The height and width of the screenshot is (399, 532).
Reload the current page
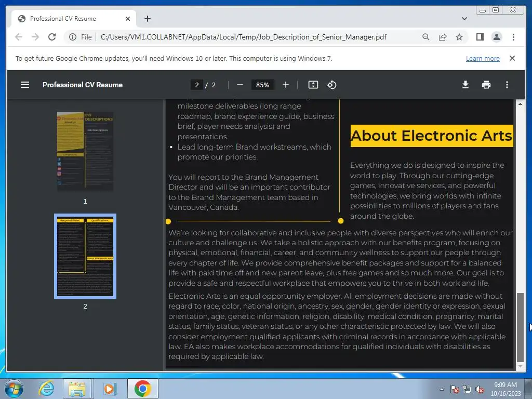point(52,37)
